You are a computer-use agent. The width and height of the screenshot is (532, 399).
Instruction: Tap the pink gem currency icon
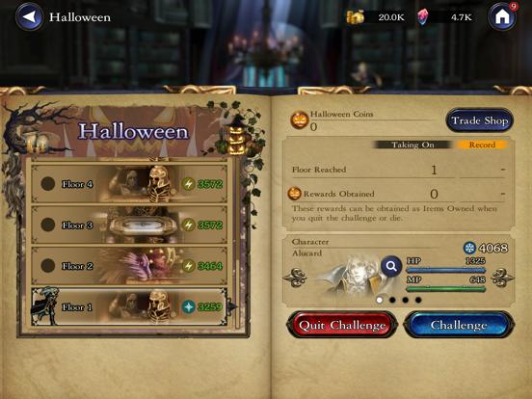coord(422,16)
